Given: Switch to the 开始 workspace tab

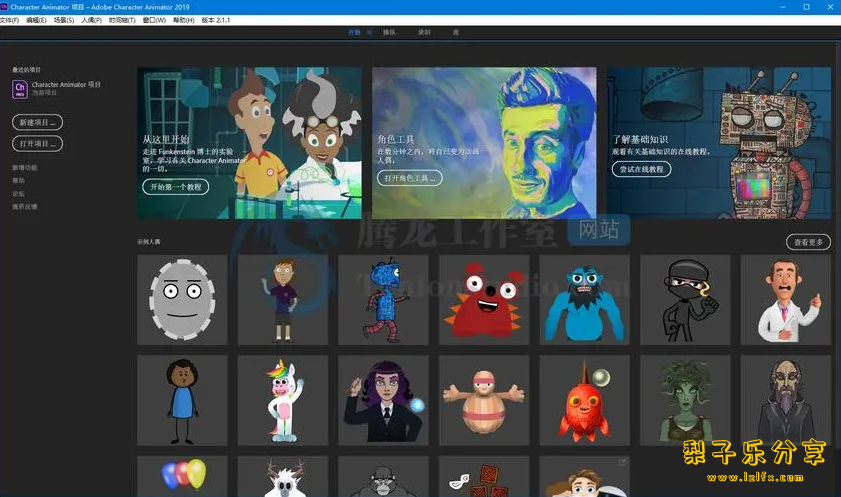Looking at the screenshot, I should click(x=354, y=33).
